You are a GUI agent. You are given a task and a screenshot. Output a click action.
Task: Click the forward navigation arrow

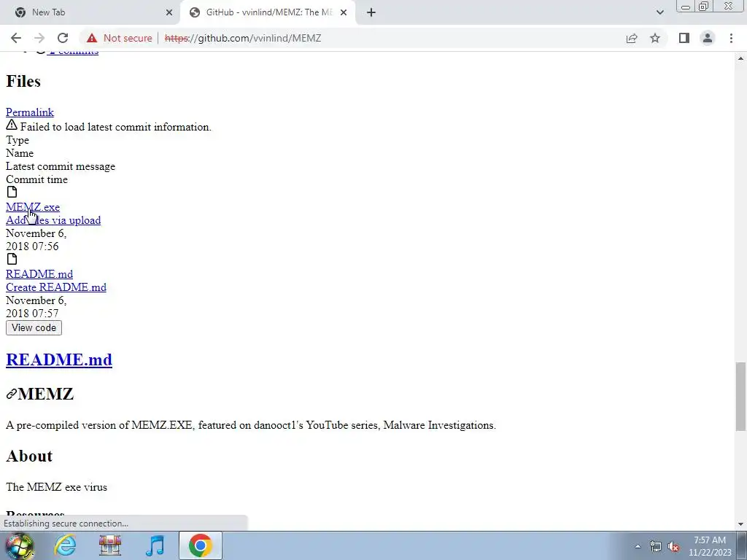(x=39, y=38)
